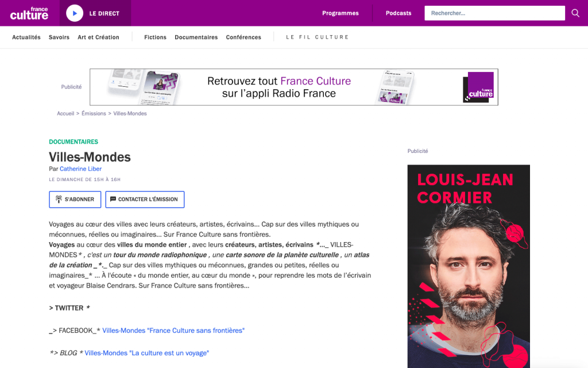Click the magnifying glass search icon
The image size is (588, 368).
[x=575, y=13]
